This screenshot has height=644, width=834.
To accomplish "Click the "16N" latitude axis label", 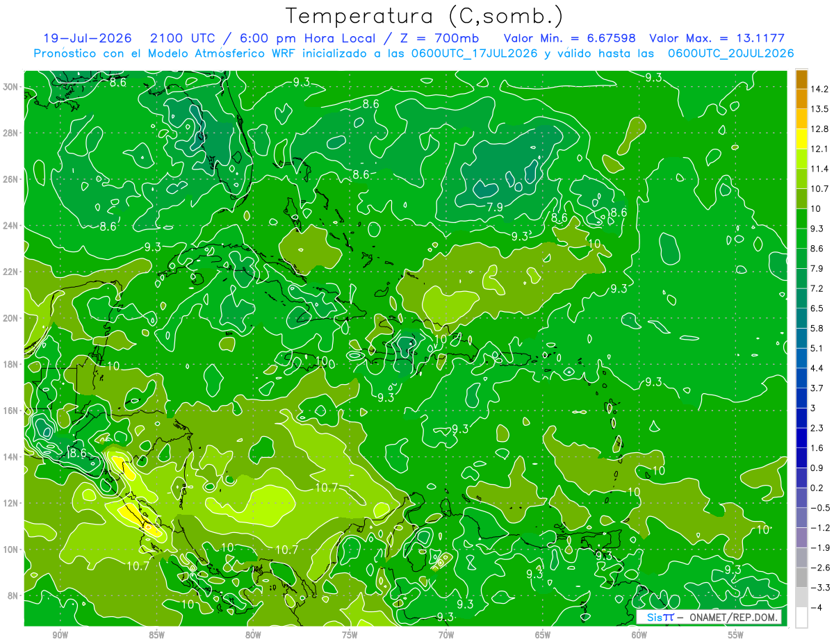I will pyautogui.click(x=12, y=411).
